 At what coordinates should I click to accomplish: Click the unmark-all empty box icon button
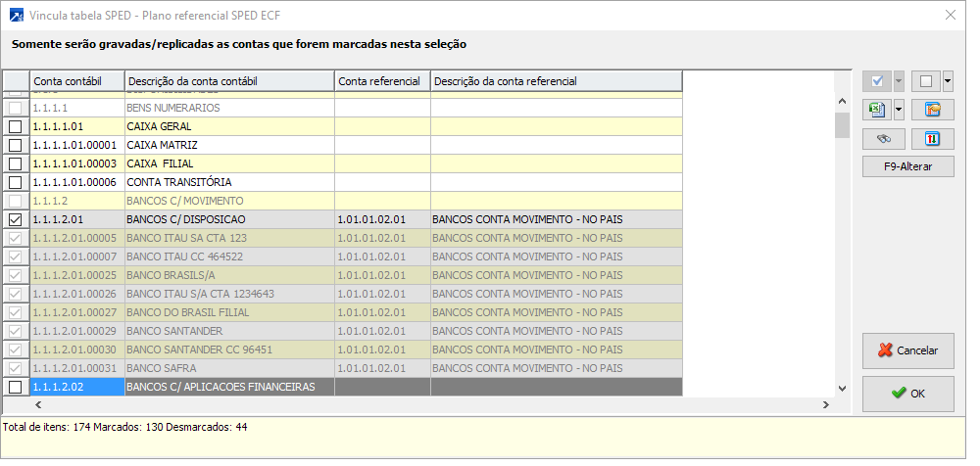(926, 81)
